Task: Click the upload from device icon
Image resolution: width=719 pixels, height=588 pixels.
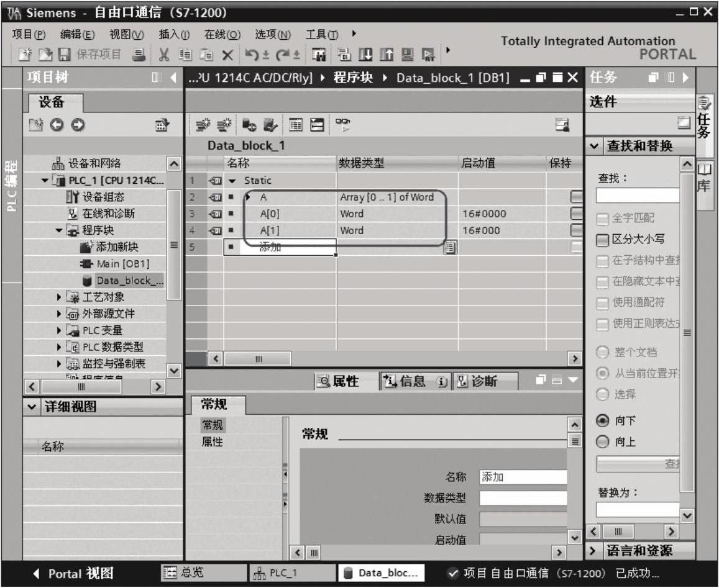Action: 387,55
